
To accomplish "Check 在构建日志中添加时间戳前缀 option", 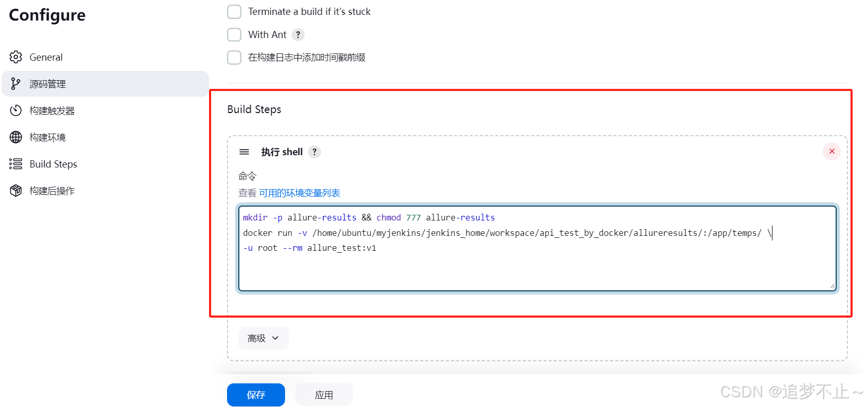I will (234, 58).
